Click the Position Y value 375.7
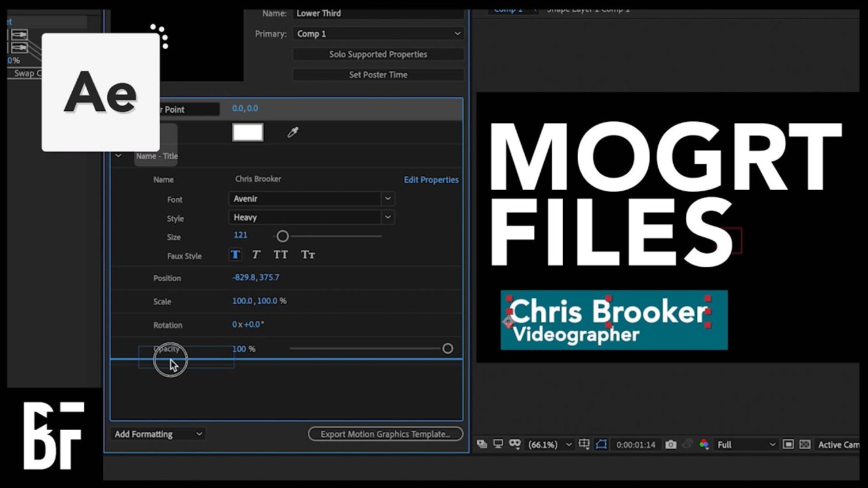 269,277
